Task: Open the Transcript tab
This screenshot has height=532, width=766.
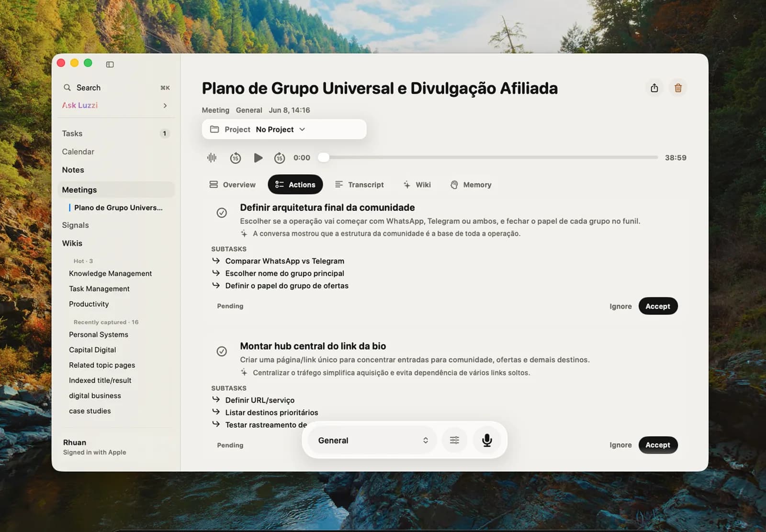Action: coord(360,185)
